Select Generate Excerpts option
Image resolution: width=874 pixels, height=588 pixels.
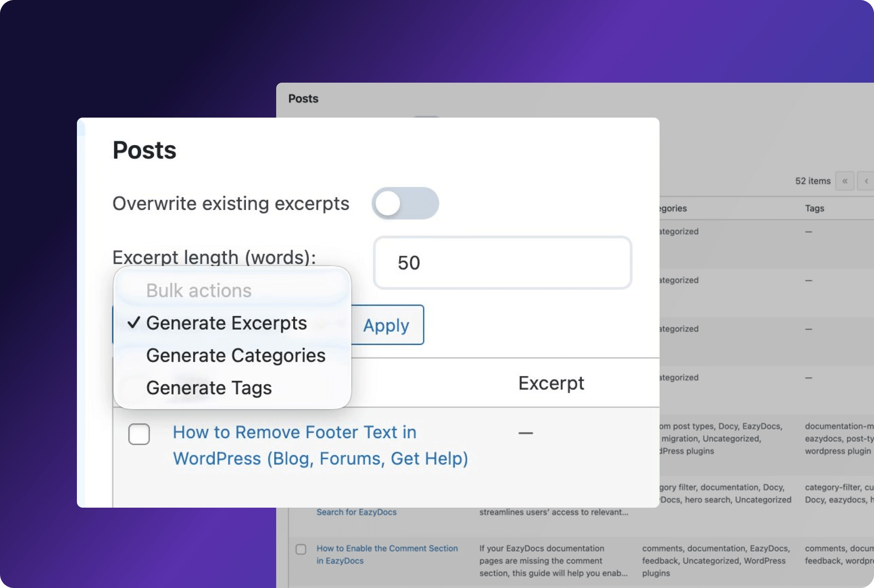coord(226,323)
